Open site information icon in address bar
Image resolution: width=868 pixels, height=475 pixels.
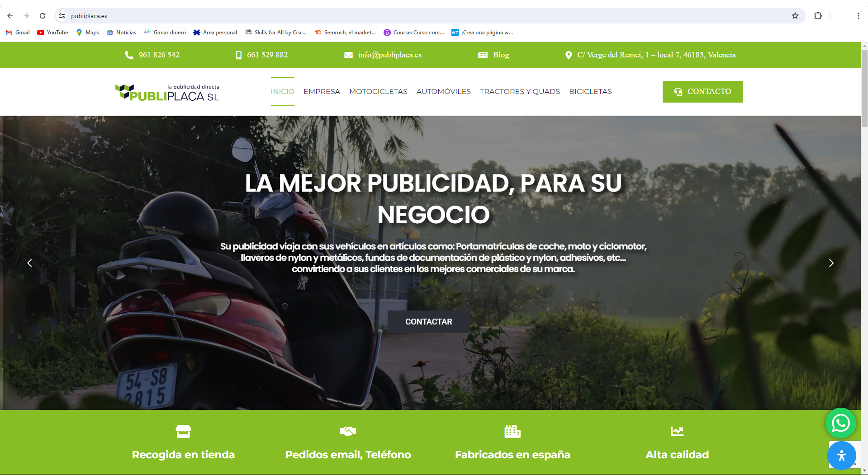click(62, 16)
